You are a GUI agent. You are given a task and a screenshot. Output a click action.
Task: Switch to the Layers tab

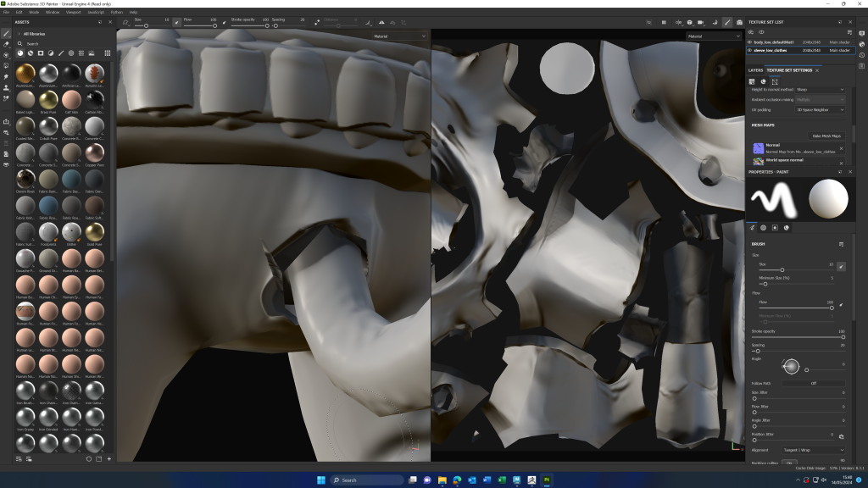pyautogui.click(x=755, y=70)
